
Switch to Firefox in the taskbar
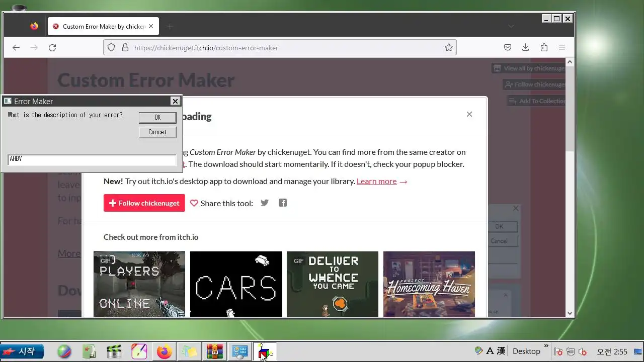164,351
